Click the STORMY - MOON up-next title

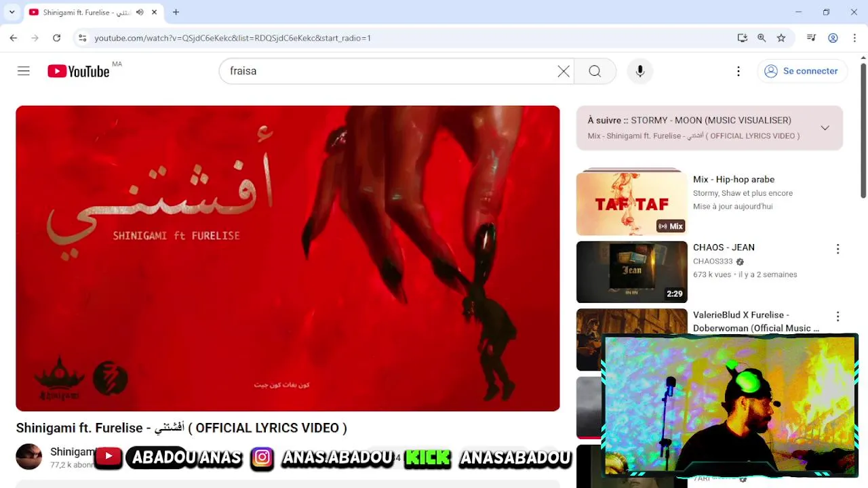pyautogui.click(x=711, y=120)
